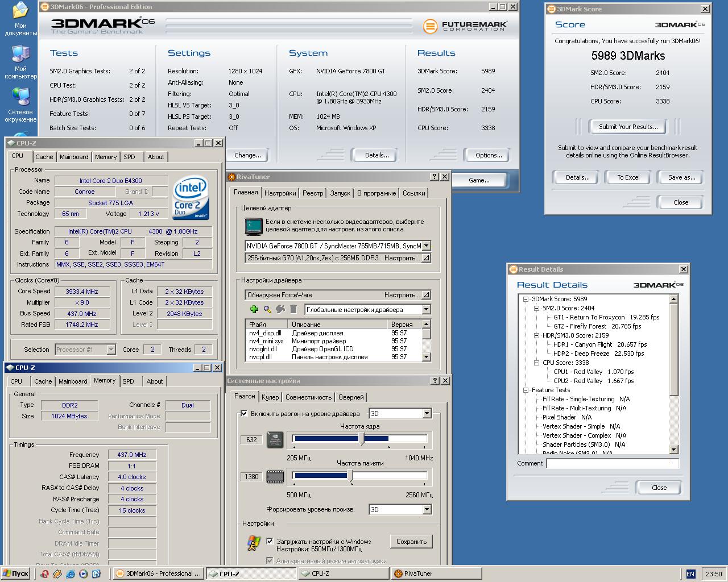
Task: Click the Futuremark Corporation logo
Action: 465,26
